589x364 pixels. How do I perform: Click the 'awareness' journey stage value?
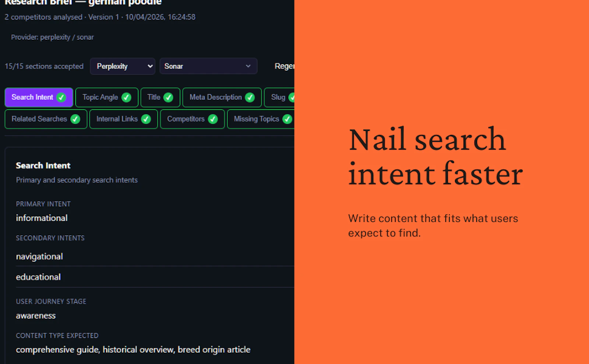pyautogui.click(x=36, y=316)
